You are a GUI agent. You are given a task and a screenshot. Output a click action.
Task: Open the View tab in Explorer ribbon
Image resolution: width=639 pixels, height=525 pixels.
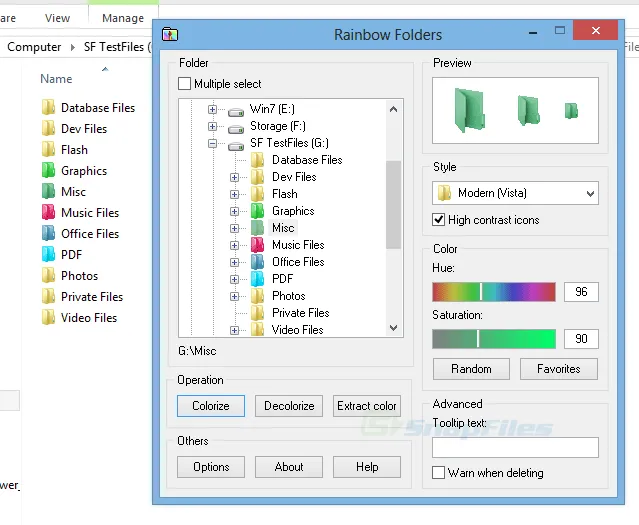click(57, 18)
